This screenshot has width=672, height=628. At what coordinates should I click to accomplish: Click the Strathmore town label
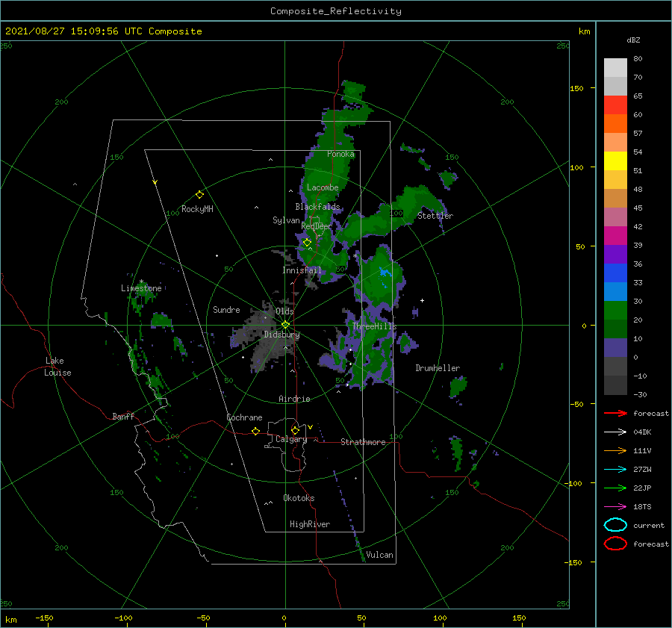click(x=363, y=442)
